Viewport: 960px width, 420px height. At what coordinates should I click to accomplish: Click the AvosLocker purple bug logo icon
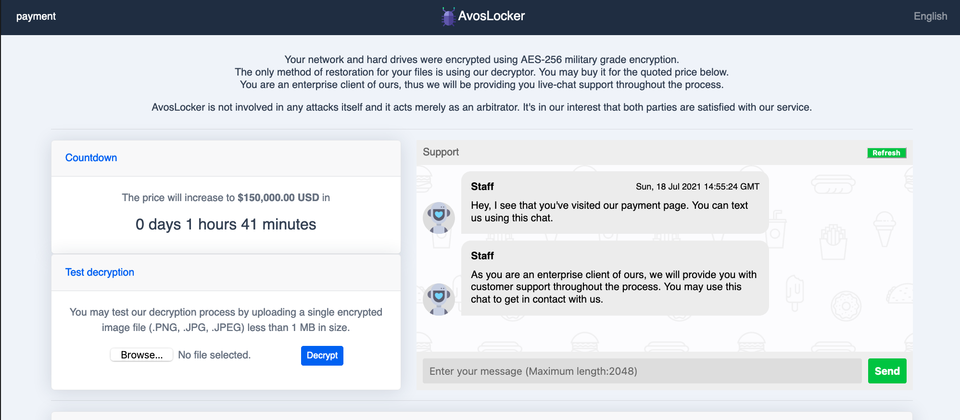click(x=448, y=17)
